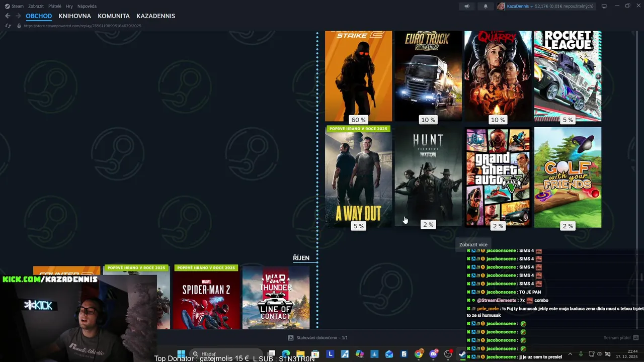Image resolution: width=644 pixels, height=362 pixels.
Task: Open Google Chrome from the taskbar
Action: [419, 354]
